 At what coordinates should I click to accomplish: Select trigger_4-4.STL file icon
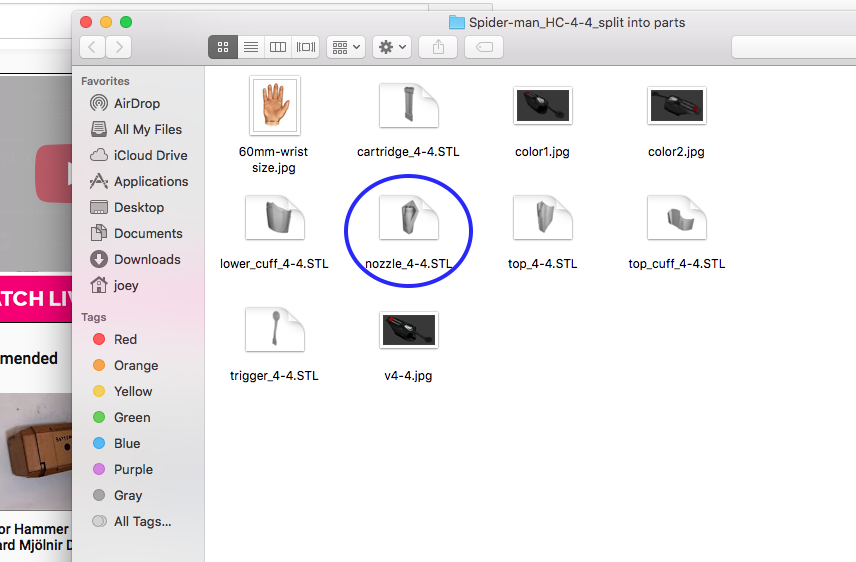tap(275, 329)
